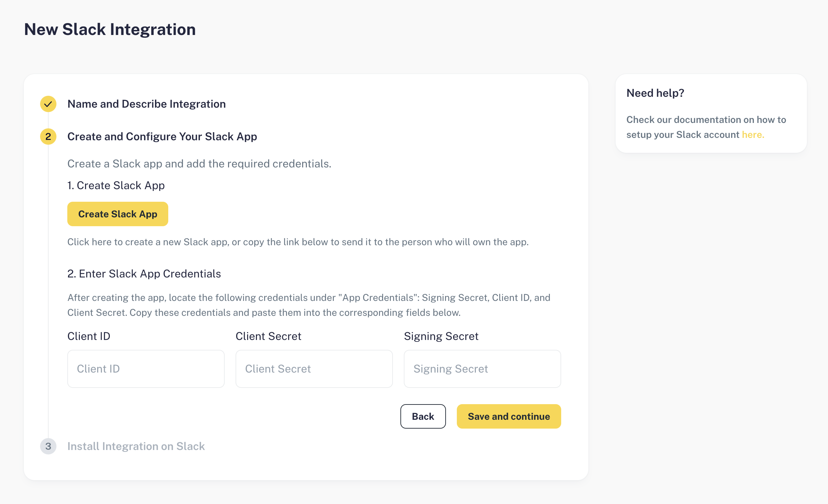The image size is (828, 504).
Task: Click Save and continue button
Action: 509,416
